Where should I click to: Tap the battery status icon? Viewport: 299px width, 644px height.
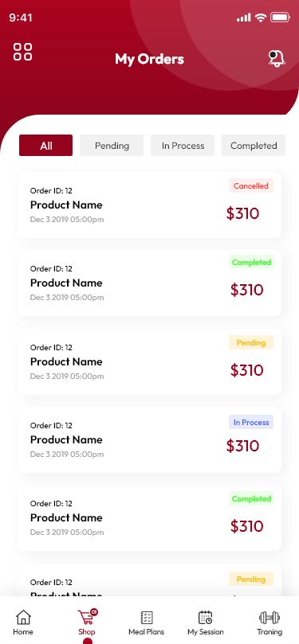click(x=281, y=18)
